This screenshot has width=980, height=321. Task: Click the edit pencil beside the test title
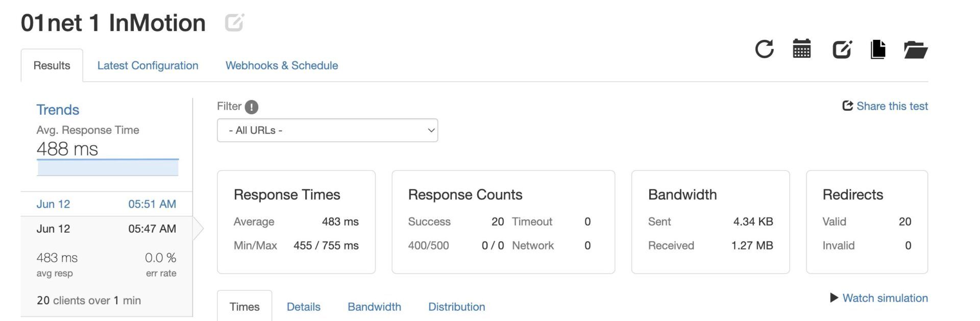coord(234,22)
